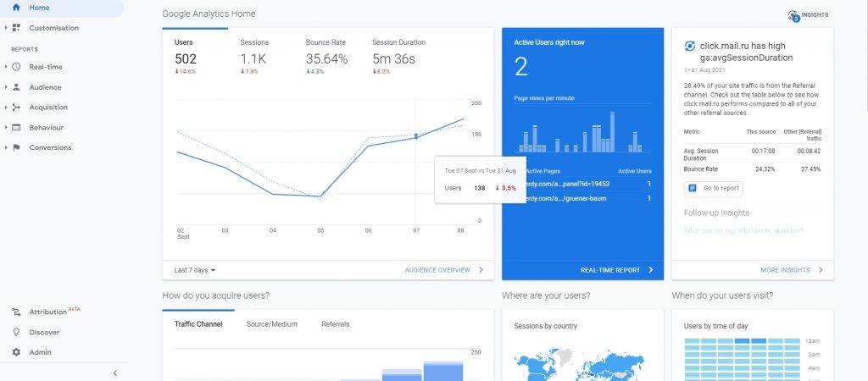The width and height of the screenshot is (868, 381).
Task: Click the Go to report button
Action: (x=713, y=189)
